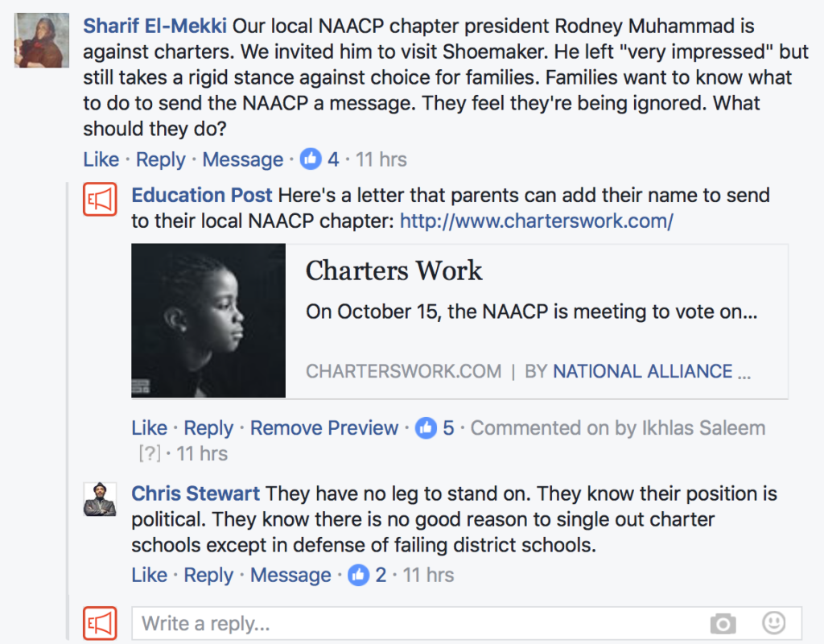The height and width of the screenshot is (644, 824).
Task: Click the thumbs-up reaction icon with 4 likes
Action: [310, 159]
